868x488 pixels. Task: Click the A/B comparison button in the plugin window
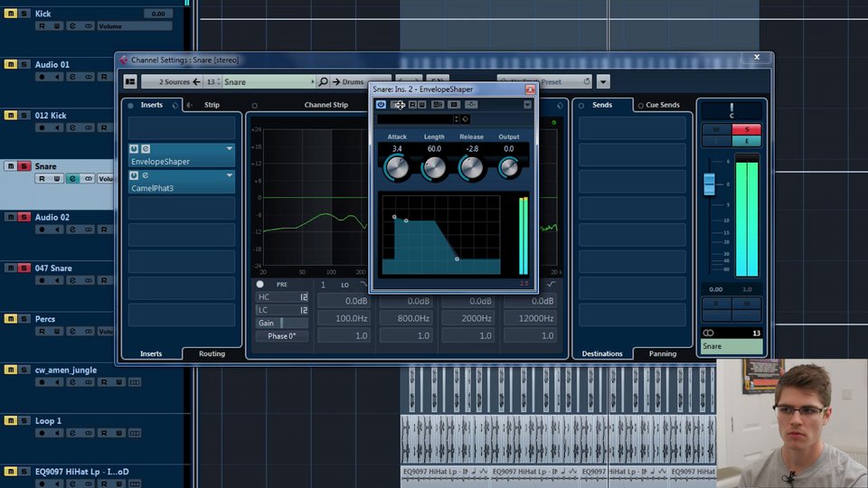pos(438,105)
